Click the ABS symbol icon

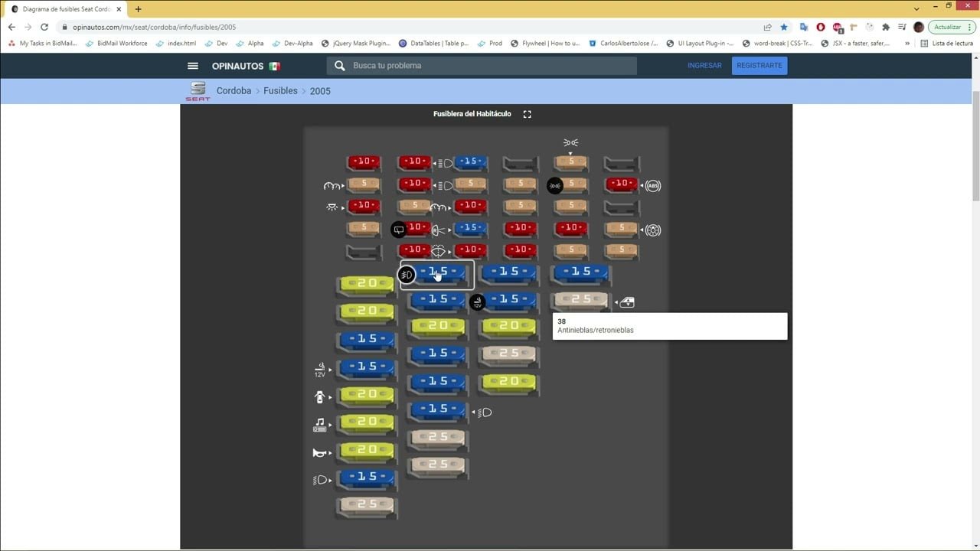point(652,185)
